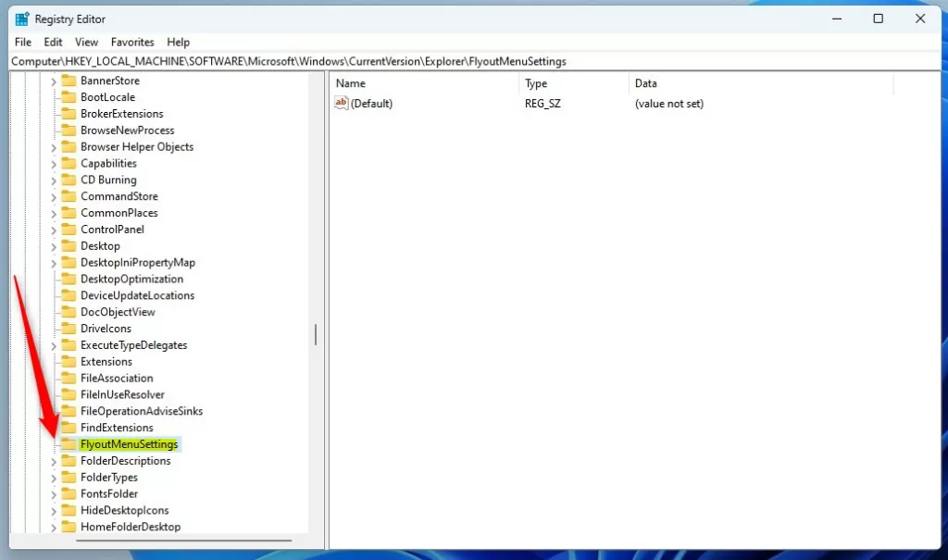This screenshot has height=560, width=948.
Task: Click the CommandStore folder icon
Action: point(69,196)
